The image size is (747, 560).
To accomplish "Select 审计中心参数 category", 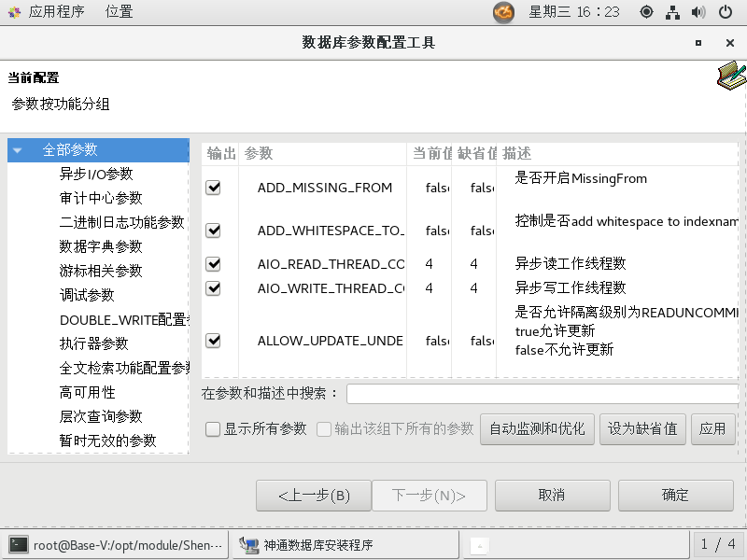I will pos(101,198).
